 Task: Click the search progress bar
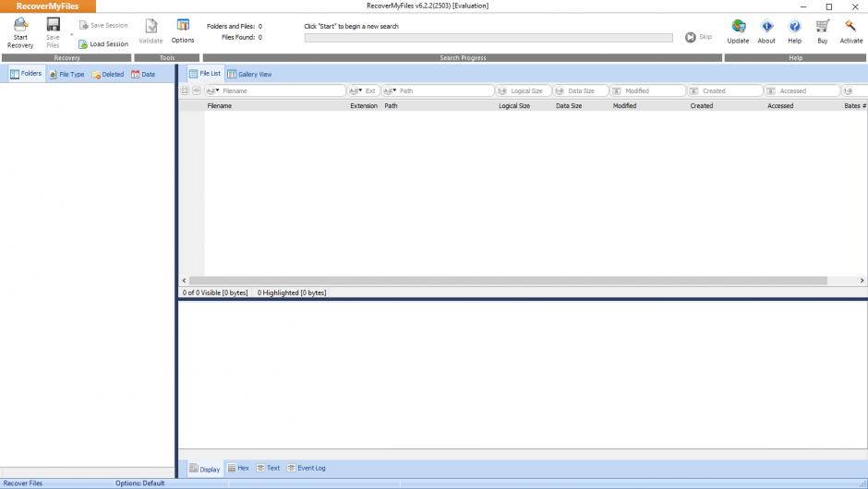488,38
